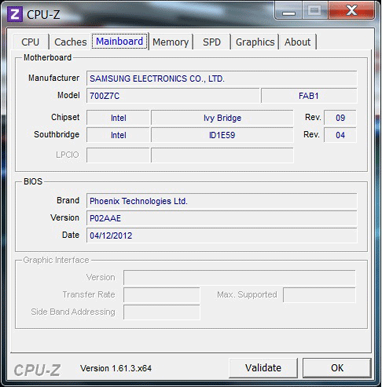Screen dimensions: 382x387
Task: Select the Mainboard tab
Action: (120, 41)
